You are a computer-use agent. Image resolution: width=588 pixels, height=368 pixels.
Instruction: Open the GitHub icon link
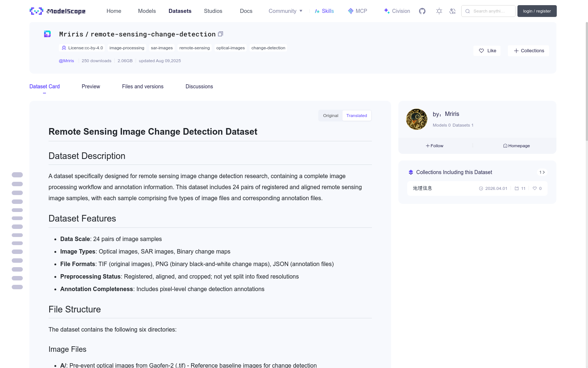422,11
